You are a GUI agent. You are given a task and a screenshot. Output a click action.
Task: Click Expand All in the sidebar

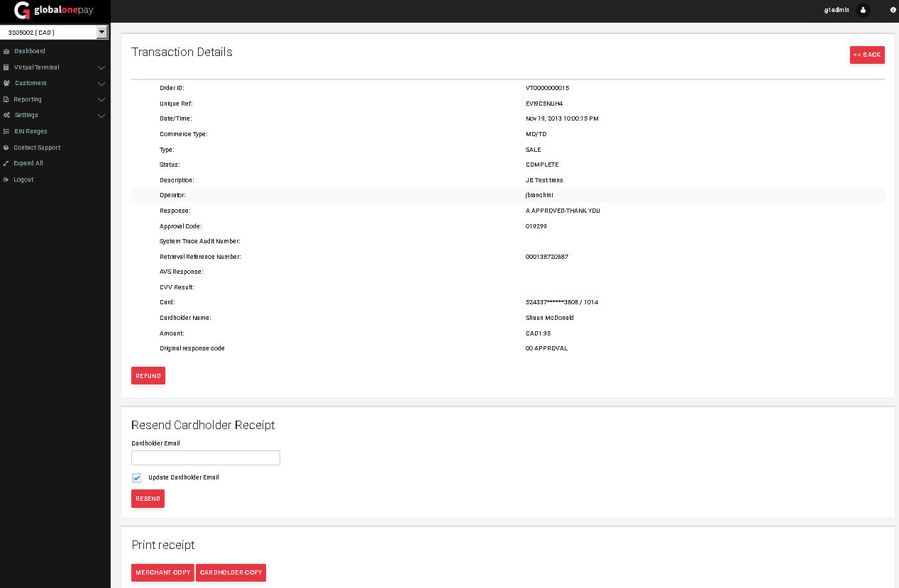coord(28,163)
